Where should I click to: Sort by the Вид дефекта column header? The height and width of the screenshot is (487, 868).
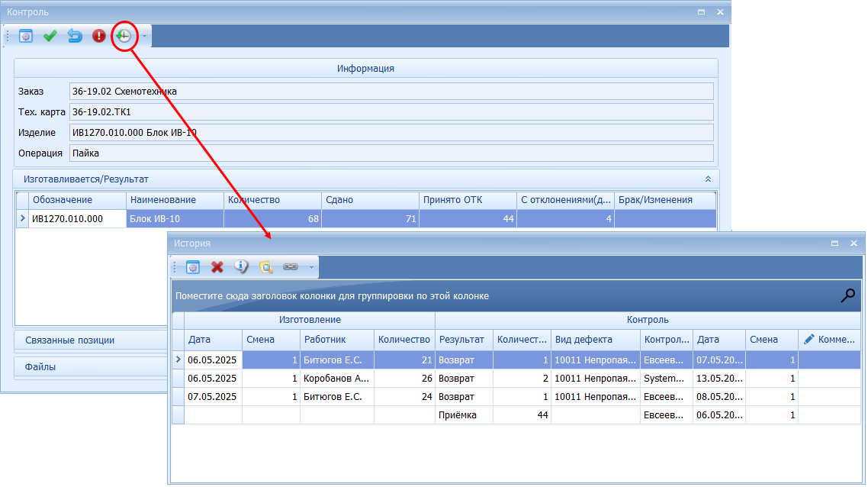click(x=594, y=340)
